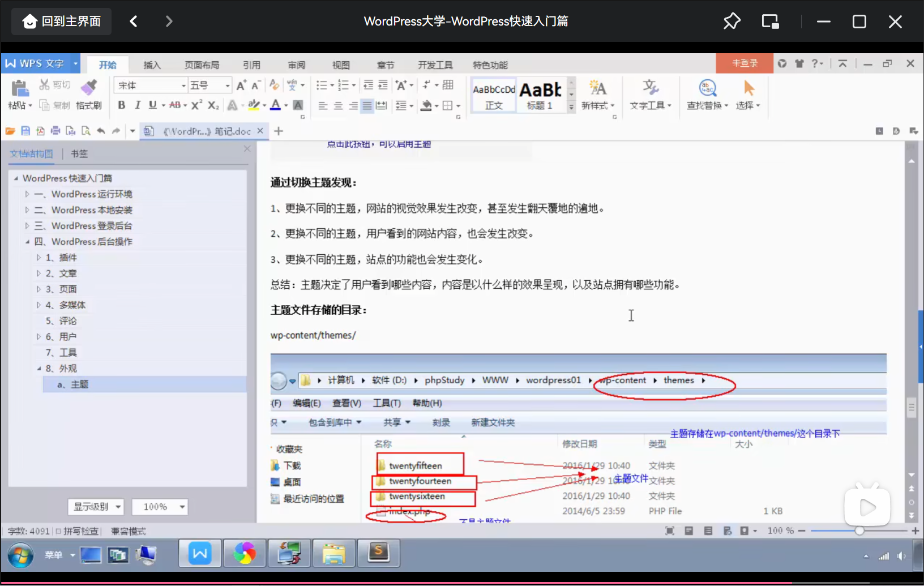Viewport: 924px width, 586px height.
Task: Open the 宋体 font name dropdown
Action: pos(183,85)
